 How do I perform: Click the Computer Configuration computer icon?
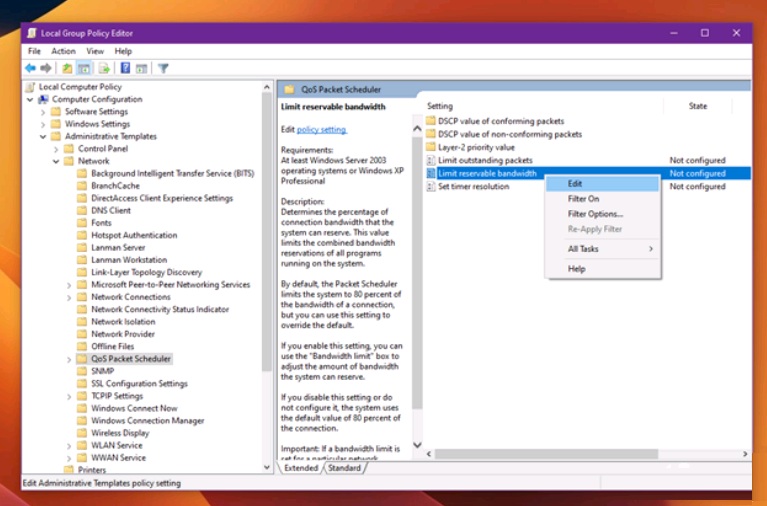click(44, 99)
